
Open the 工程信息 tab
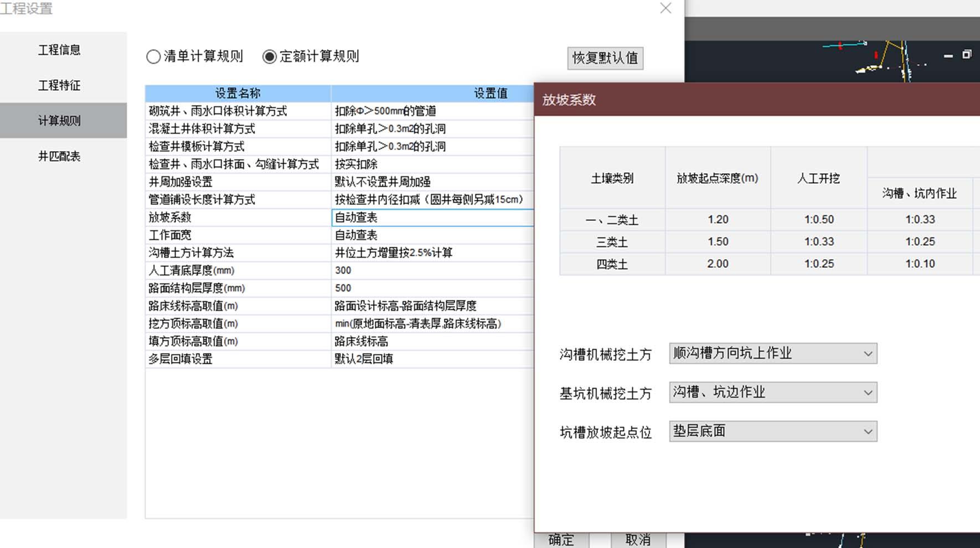(59, 50)
